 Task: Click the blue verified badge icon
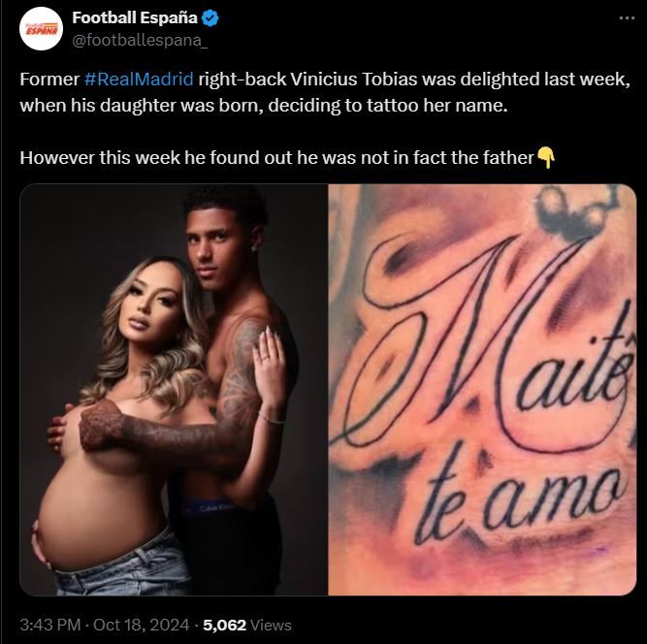(x=210, y=18)
